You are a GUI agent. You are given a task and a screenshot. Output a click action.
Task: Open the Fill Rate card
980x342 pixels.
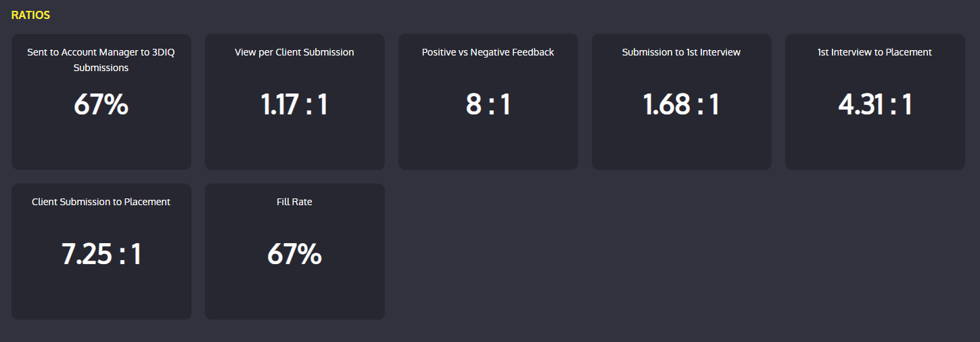(x=295, y=251)
